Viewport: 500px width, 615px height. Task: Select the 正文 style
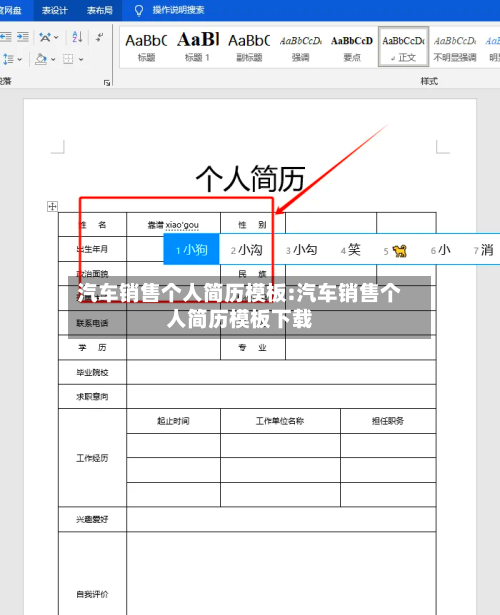point(403,47)
